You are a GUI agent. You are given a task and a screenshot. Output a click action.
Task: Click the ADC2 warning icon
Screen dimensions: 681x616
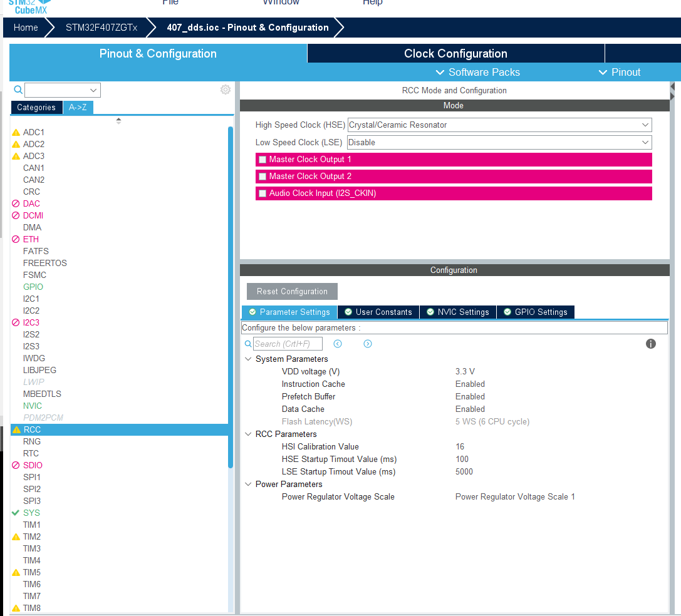(x=16, y=144)
